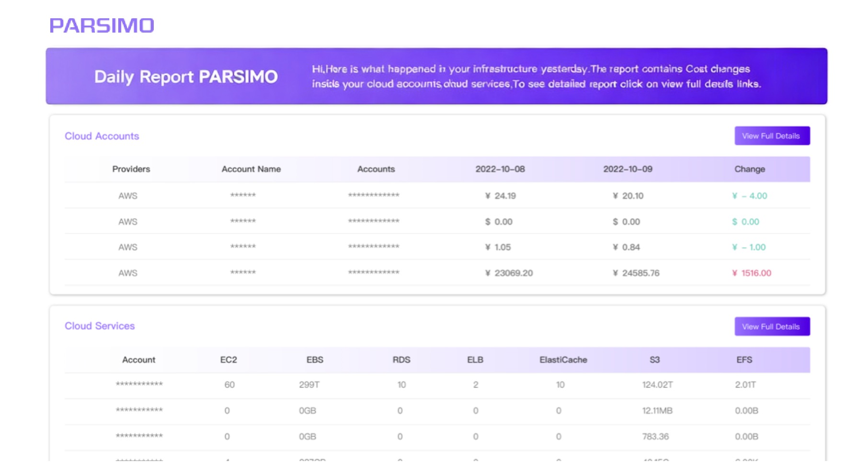Click the RDS column header
The height and width of the screenshot is (462, 868).
[x=401, y=360]
